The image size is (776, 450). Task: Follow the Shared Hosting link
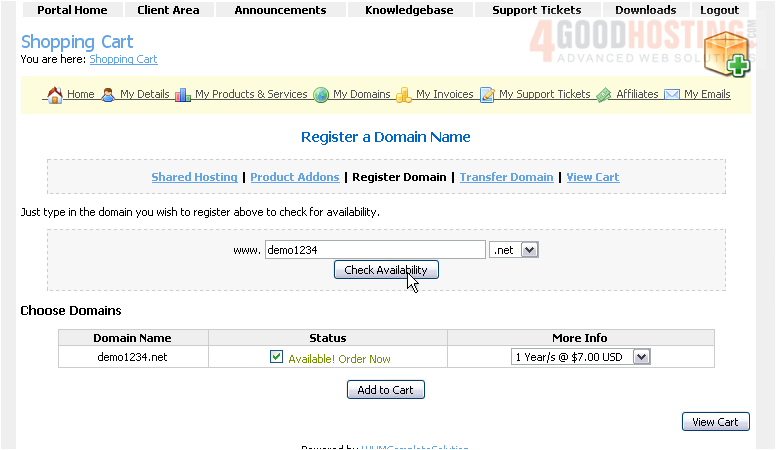(x=194, y=177)
